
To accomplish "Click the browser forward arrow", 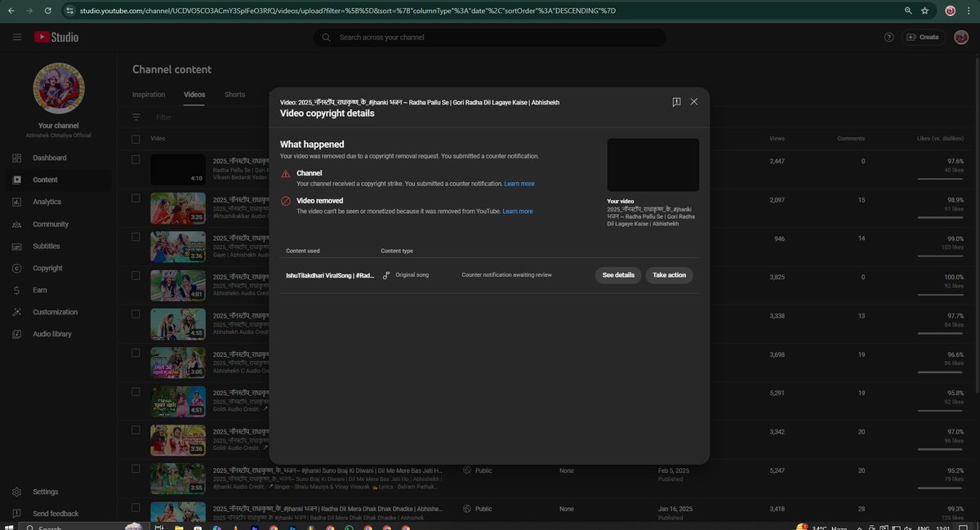I will [30, 11].
